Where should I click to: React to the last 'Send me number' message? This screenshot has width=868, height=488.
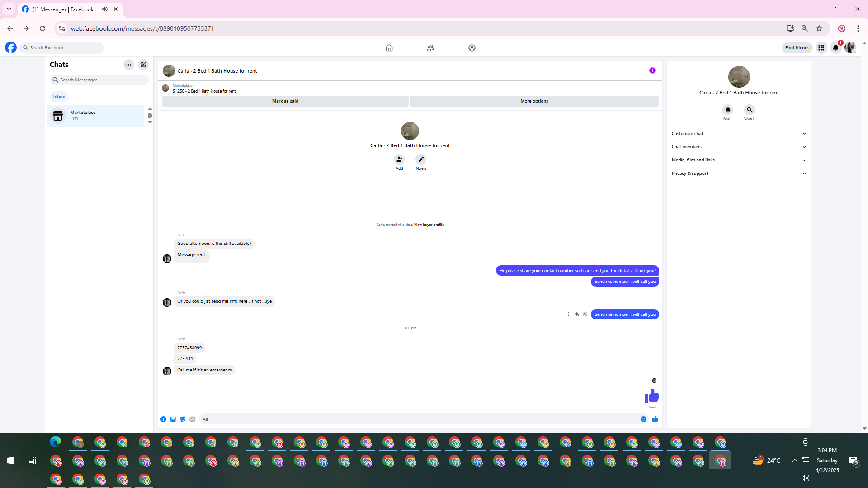pyautogui.click(x=585, y=314)
